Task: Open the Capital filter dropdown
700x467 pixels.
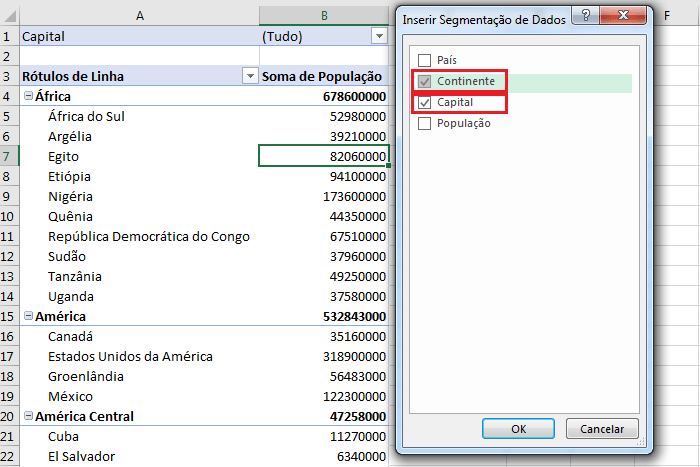Action: [378, 36]
